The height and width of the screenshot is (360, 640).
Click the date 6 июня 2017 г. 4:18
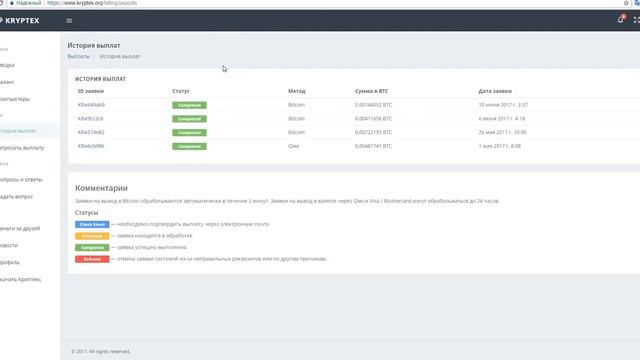(502, 118)
